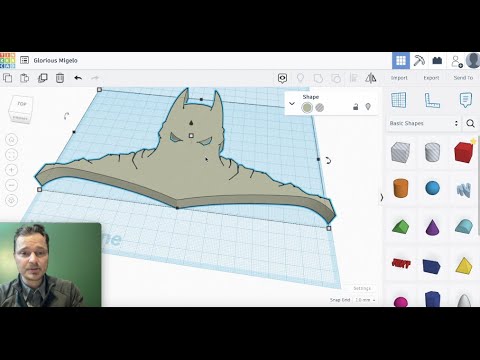
Task: Click the Show all lightbulb icon
Action: tap(300, 78)
